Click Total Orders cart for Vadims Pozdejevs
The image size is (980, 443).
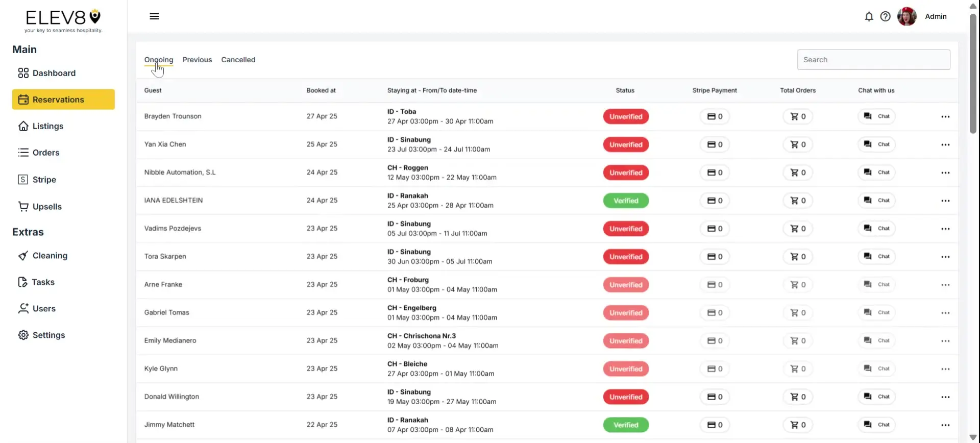(x=798, y=229)
